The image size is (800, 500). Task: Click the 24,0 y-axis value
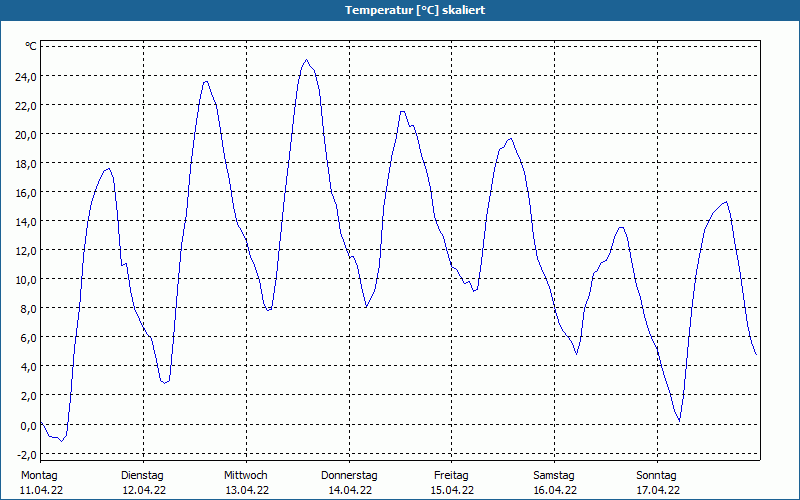point(26,77)
